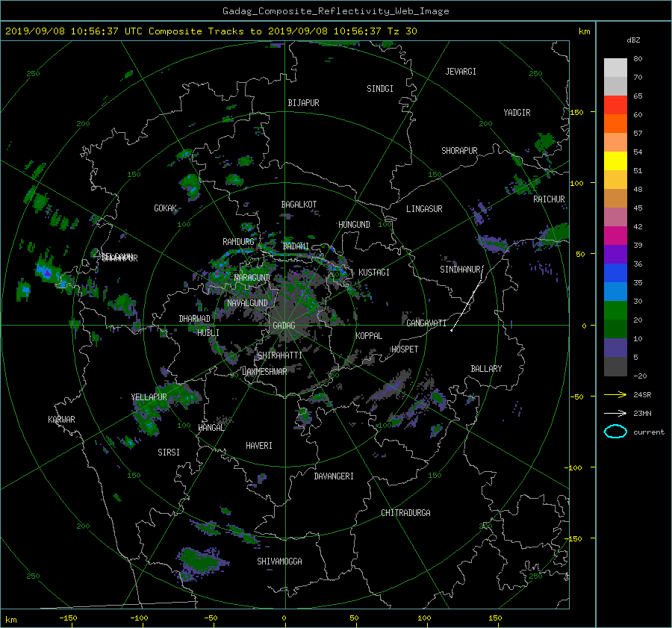Click the JEVARGI city label
The height and width of the screenshot is (628, 672).
(461, 72)
